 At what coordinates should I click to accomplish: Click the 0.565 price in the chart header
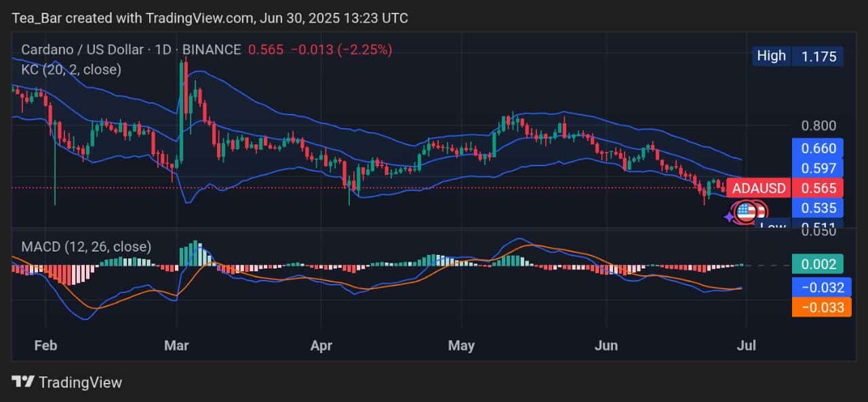pyautogui.click(x=265, y=49)
